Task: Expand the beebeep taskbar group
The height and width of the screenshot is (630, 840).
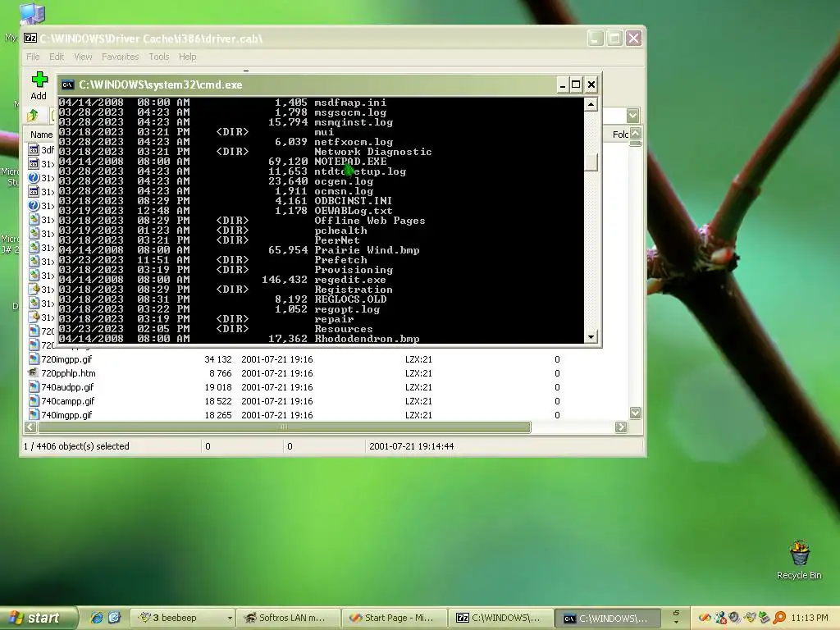Action: pyautogui.click(x=230, y=618)
